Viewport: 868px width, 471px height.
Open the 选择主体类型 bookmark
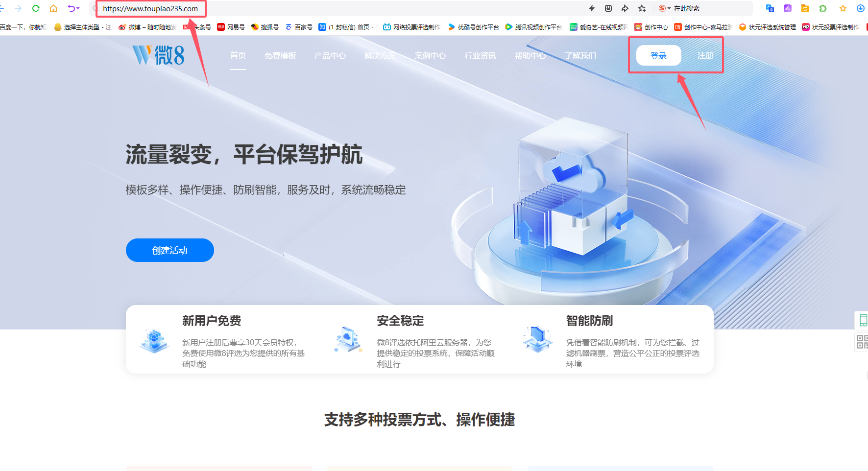(82, 27)
